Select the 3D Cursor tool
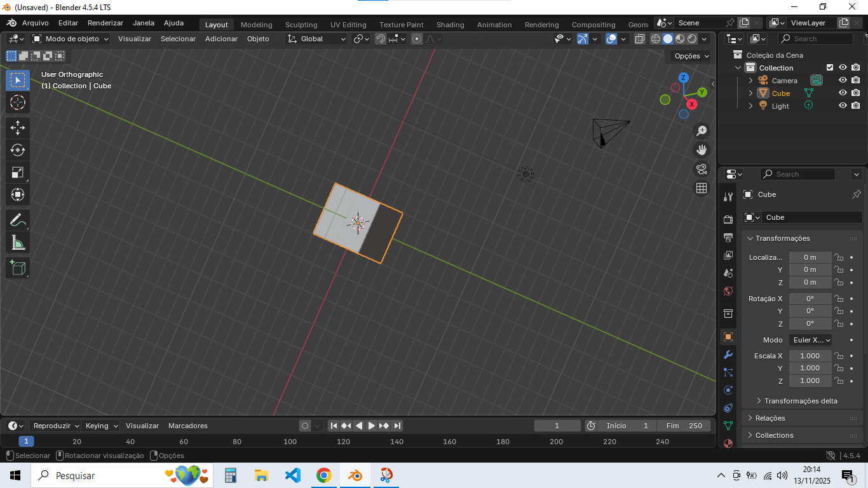This screenshot has width=868, height=488. click(18, 102)
